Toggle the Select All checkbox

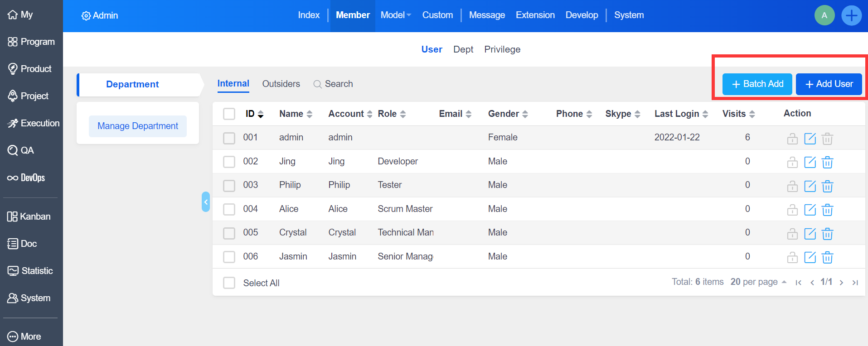(x=229, y=283)
